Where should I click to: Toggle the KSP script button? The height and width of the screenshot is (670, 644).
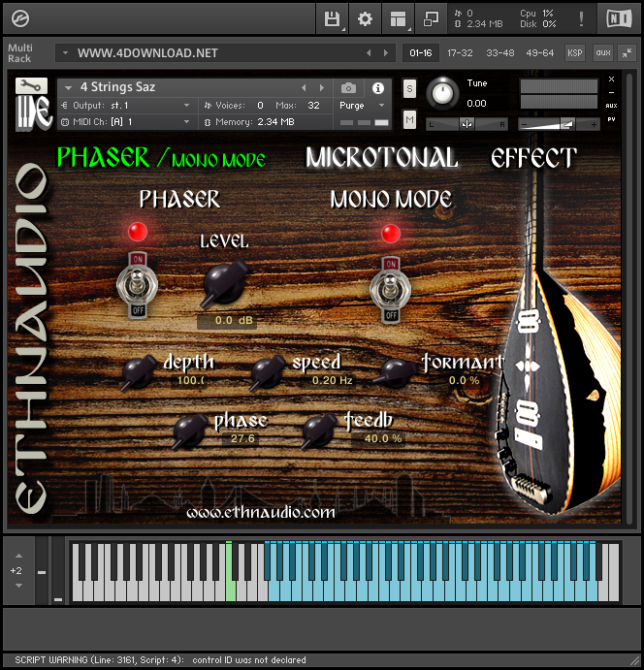tap(575, 53)
